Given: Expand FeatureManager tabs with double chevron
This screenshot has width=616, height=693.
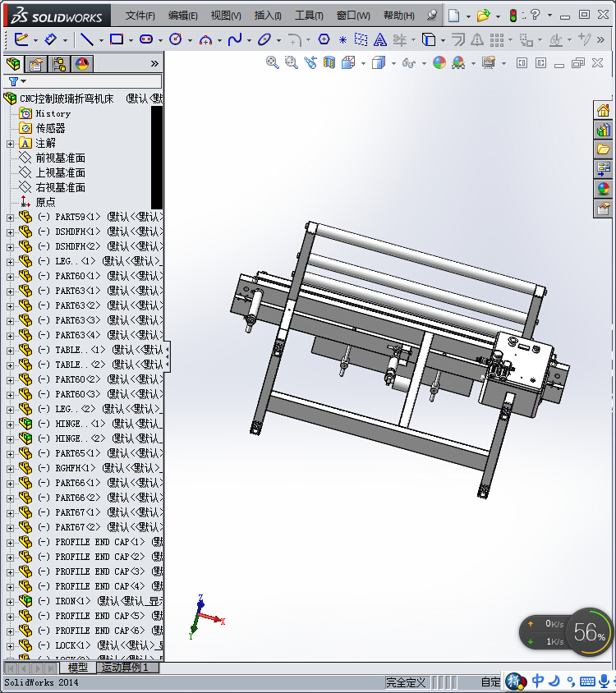Looking at the screenshot, I should click(x=154, y=64).
